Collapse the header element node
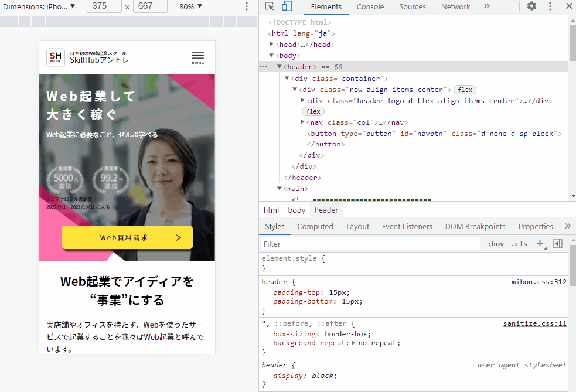Image resolution: width=576 pixels, height=392 pixels. (279, 66)
